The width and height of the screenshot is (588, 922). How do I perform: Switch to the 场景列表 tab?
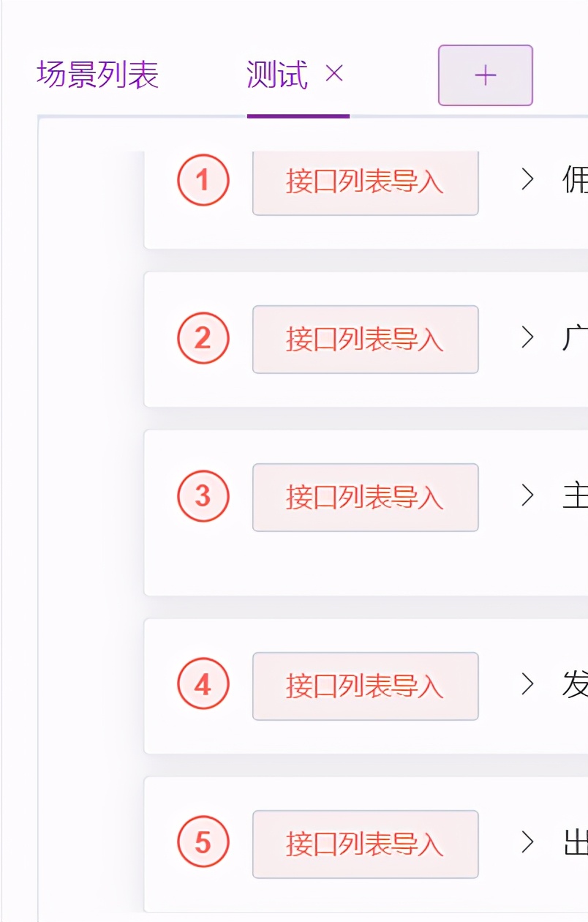[x=97, y=73]
